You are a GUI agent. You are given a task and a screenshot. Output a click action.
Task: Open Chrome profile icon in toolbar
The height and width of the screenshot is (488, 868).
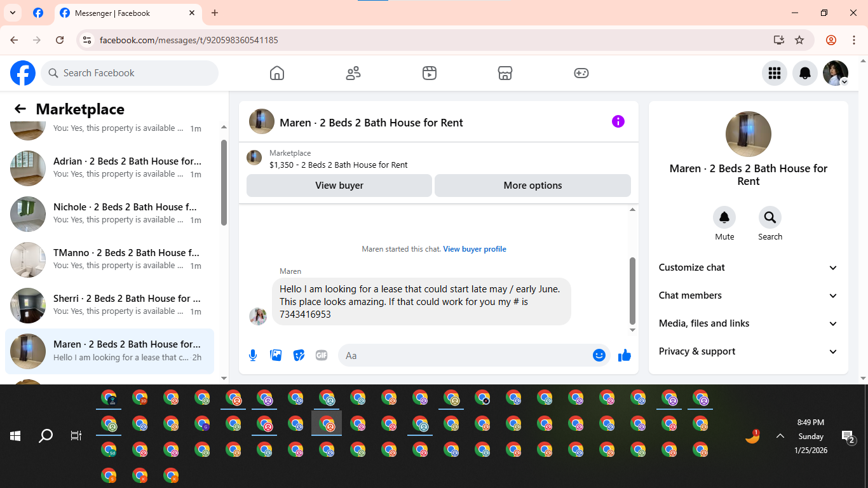[x=831, y=40]
